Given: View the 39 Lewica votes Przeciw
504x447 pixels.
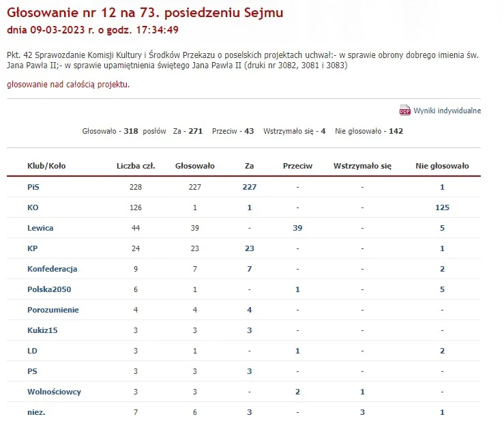Looking at the screenshot, I should coord(297,228).
